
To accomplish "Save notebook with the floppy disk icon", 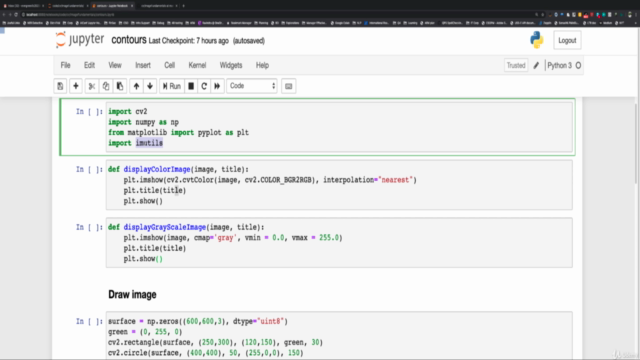I will (x=60, y=86).
